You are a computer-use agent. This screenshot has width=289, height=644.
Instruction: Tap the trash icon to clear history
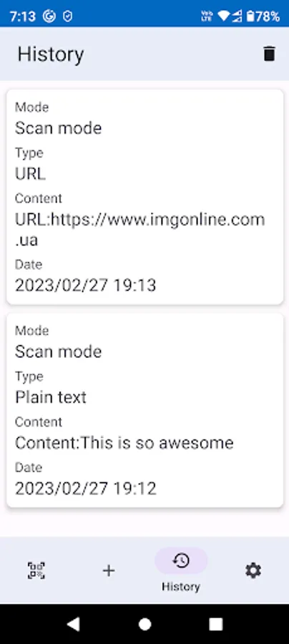pos(269,54)
